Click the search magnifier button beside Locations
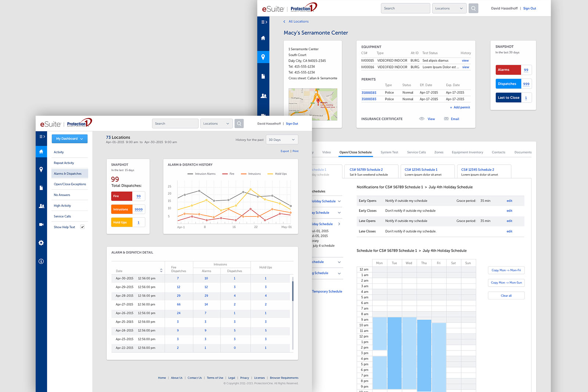The width and height of the screenshot is (588, 392). point(239,124)
